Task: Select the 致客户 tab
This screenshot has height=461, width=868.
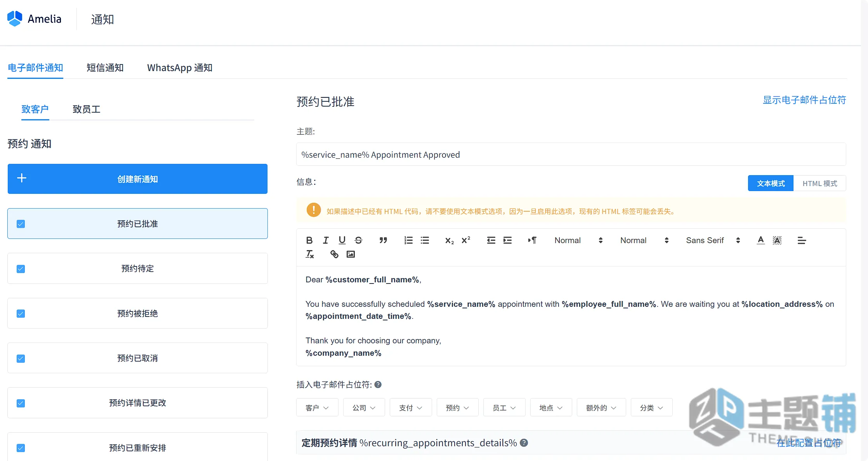Action: [x=35, y=109]
